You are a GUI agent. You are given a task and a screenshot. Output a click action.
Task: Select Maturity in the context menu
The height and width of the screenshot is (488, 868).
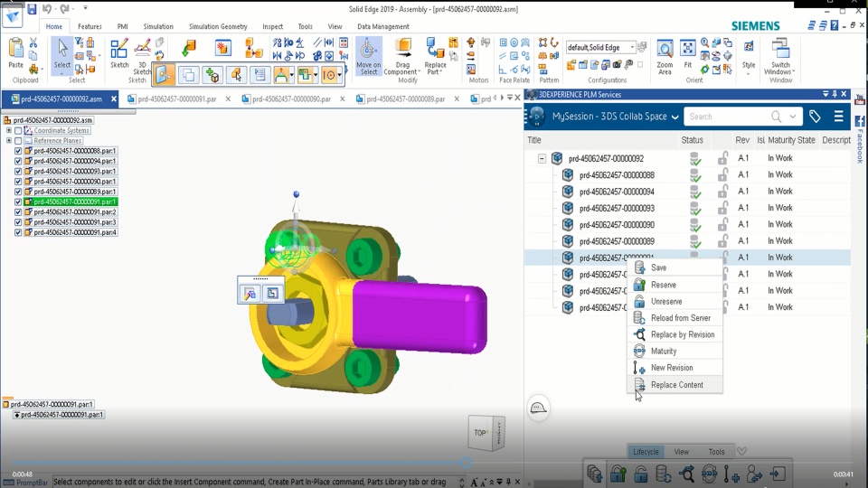[x=675, y=352]
